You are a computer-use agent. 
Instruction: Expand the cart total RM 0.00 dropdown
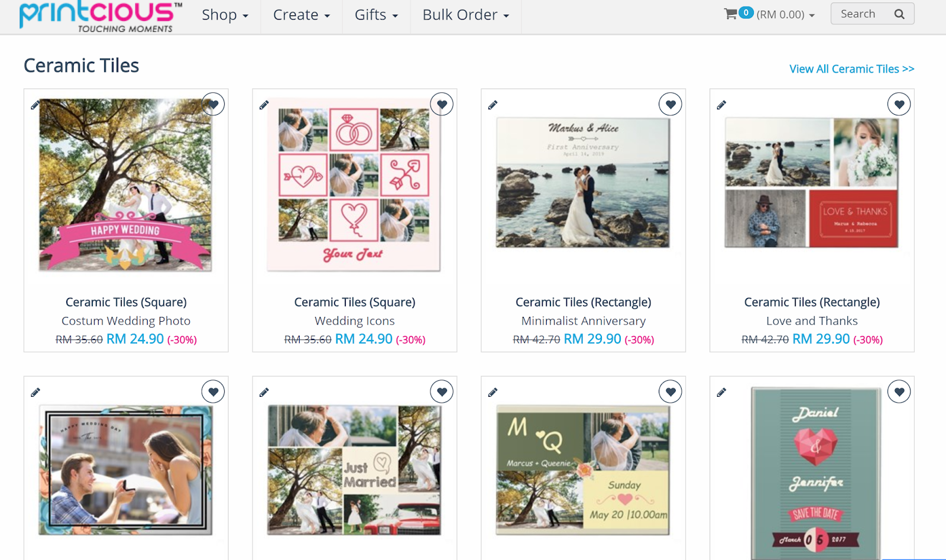click(786, 15)
